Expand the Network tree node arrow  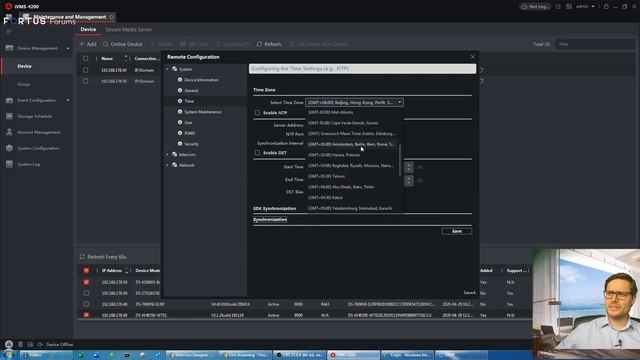(167, 165)
